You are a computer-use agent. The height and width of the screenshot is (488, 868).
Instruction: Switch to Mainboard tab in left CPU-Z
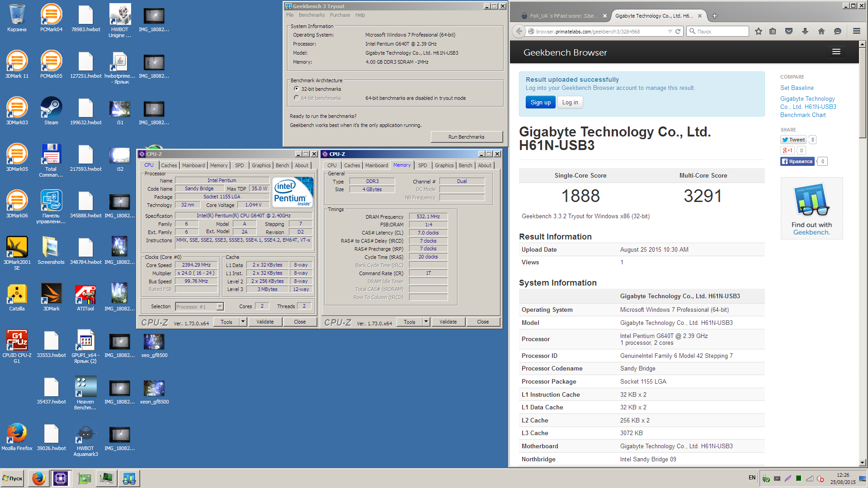point(193,165)
